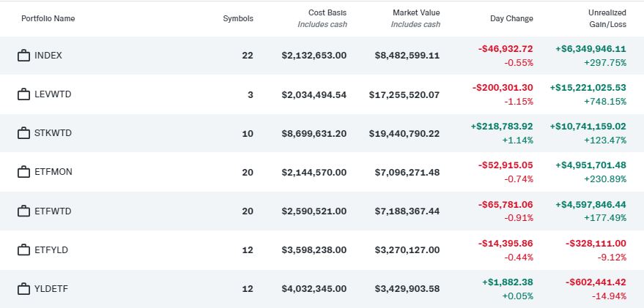The height and width of the screenshot is (308, 644).
Task: Sort by Symbols column header
Action: tap(237, 18)
